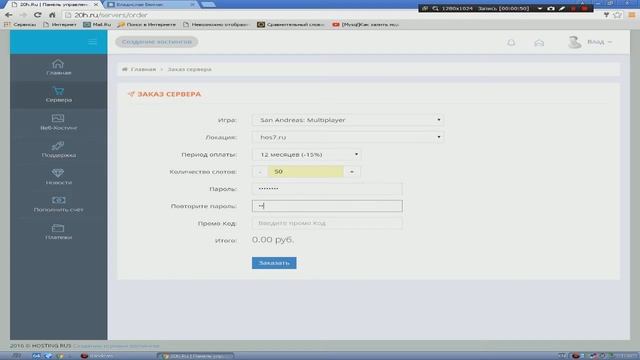Click the Windows Start button

point(16,356)
